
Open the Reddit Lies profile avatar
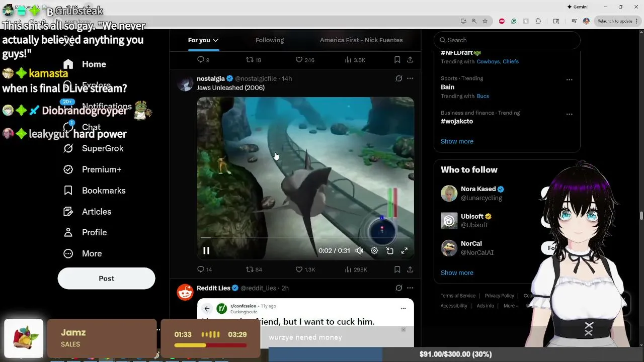coord(185,292)
